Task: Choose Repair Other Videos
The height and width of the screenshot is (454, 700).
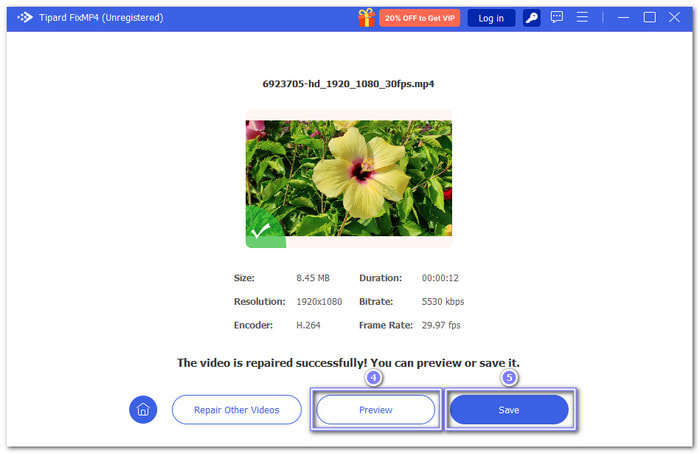Action: (x=237, y=409)
